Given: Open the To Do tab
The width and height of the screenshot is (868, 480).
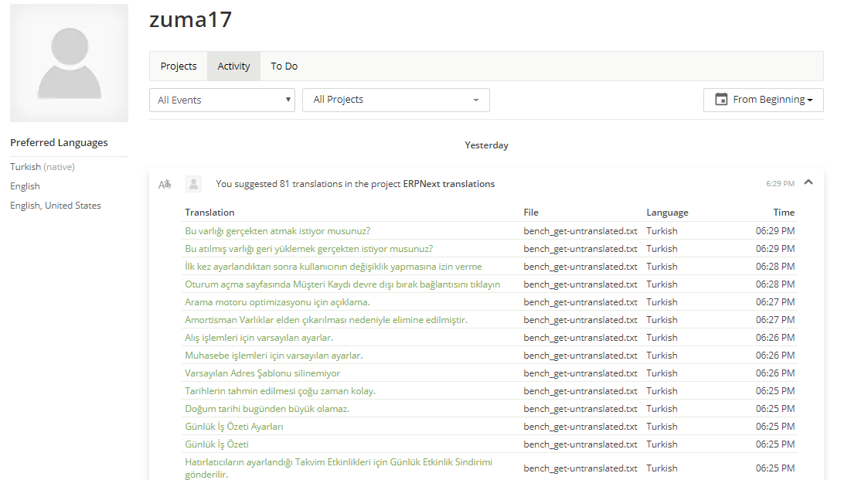Looking at the screenshot, I should pyautogui.click(x=284, y=66).
